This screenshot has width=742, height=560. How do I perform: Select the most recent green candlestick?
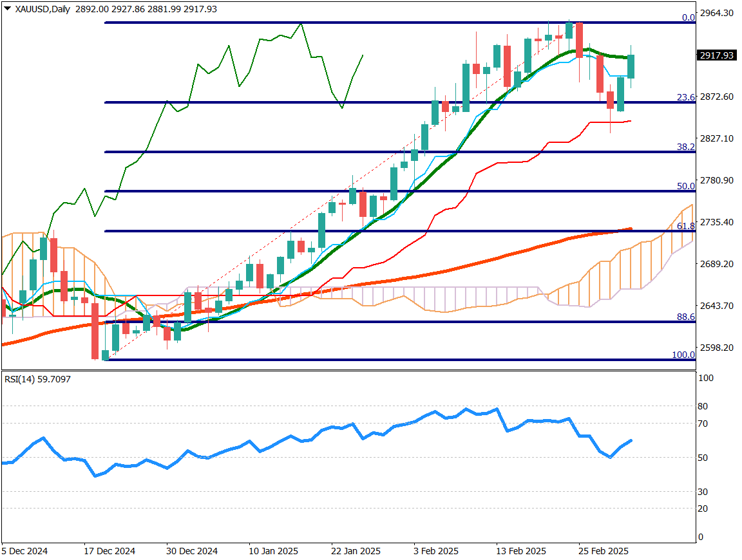tap(631, 66)
